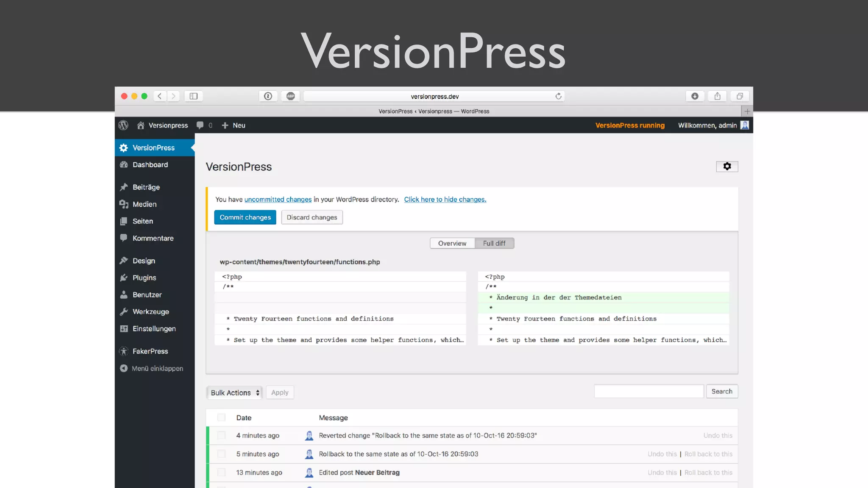Click the VersionPress running status
This screenshot has width=868, height=488.
click(x=630, y=125)
